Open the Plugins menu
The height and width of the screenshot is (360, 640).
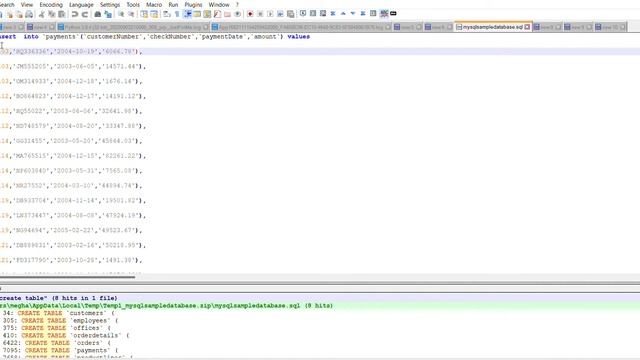click(193, 4)
